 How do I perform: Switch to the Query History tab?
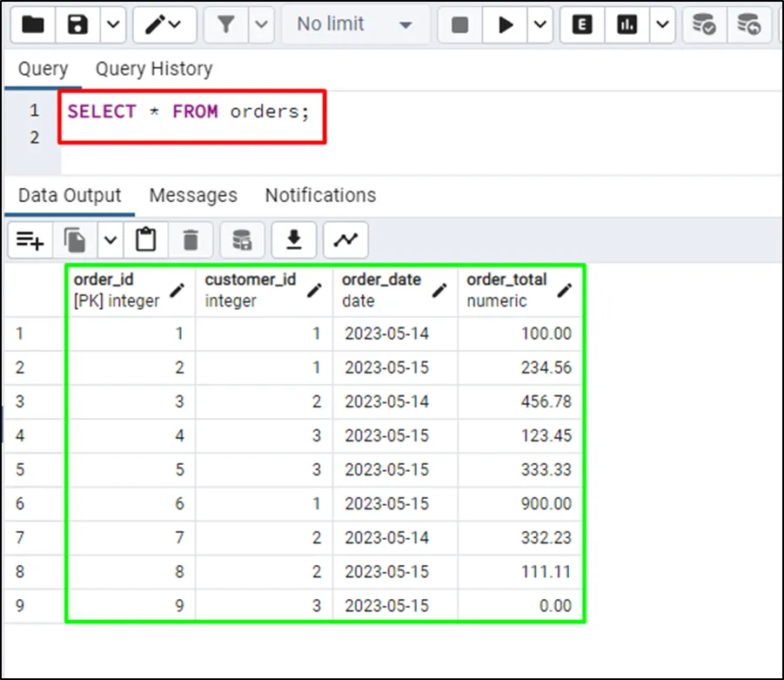pyautogui.click(x=153, y=69)
